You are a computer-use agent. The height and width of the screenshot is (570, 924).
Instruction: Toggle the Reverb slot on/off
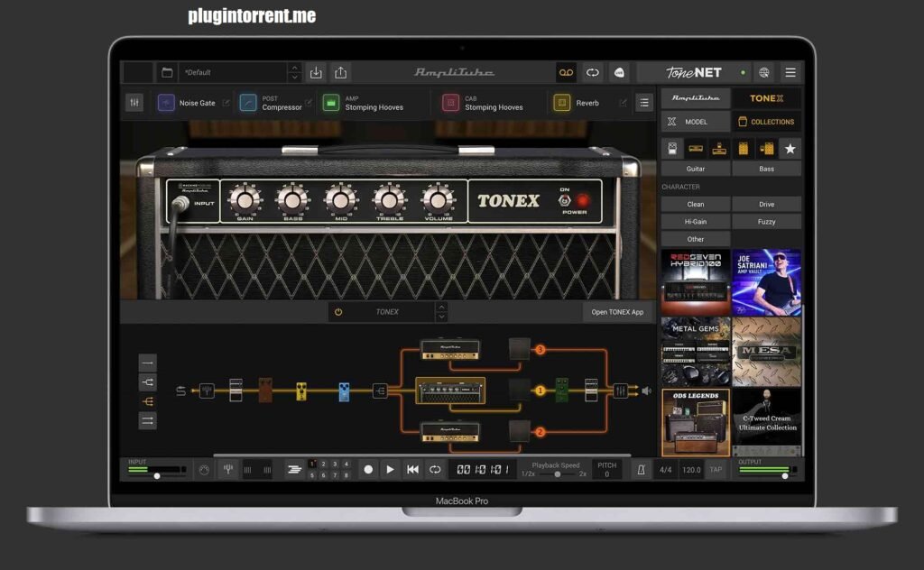pos(561,103)
